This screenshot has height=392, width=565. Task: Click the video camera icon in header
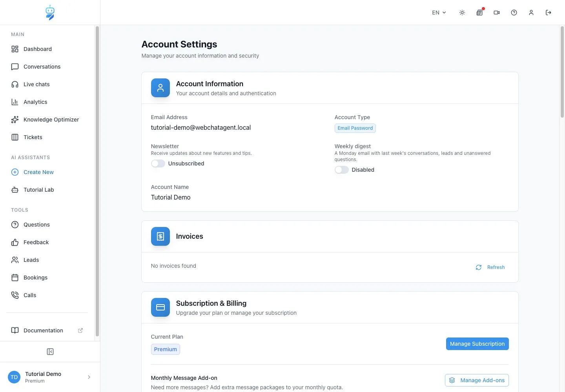pos(497,13)
